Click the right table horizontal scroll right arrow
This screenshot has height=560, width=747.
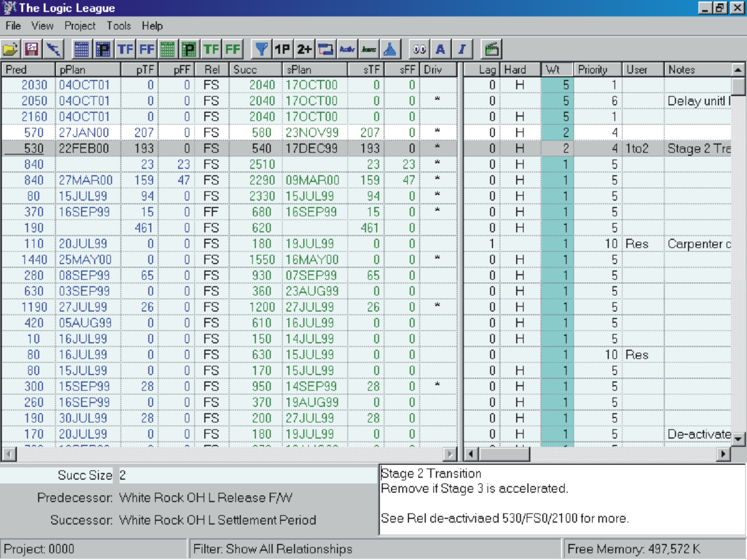(x=723, y=454)
